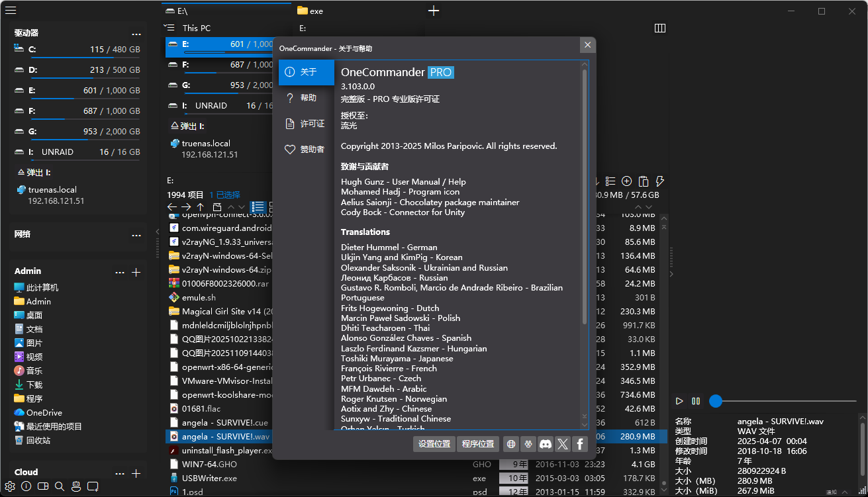Click the new tab plus icon
This screenshot has height=497, width=868.
click(x=434, y=11)
